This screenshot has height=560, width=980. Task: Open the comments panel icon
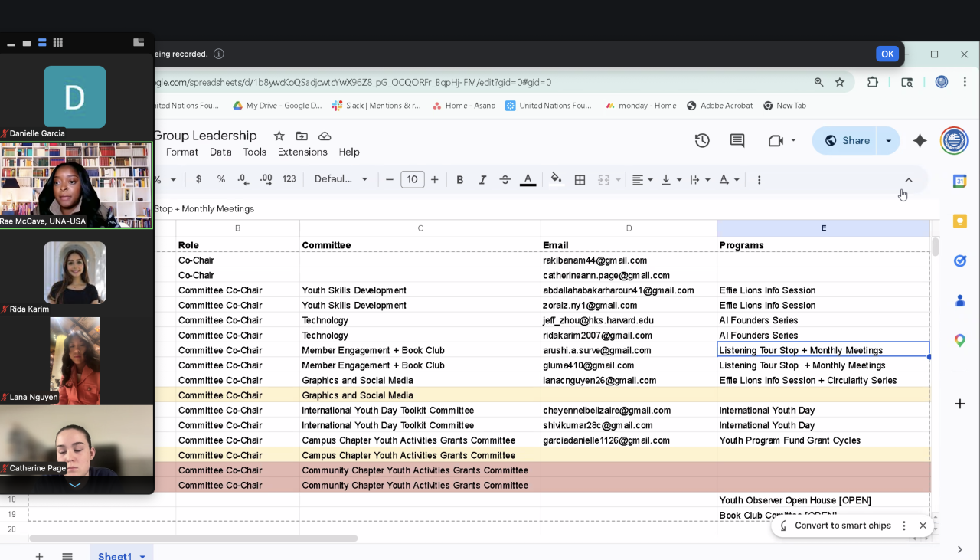coord(737,140)
